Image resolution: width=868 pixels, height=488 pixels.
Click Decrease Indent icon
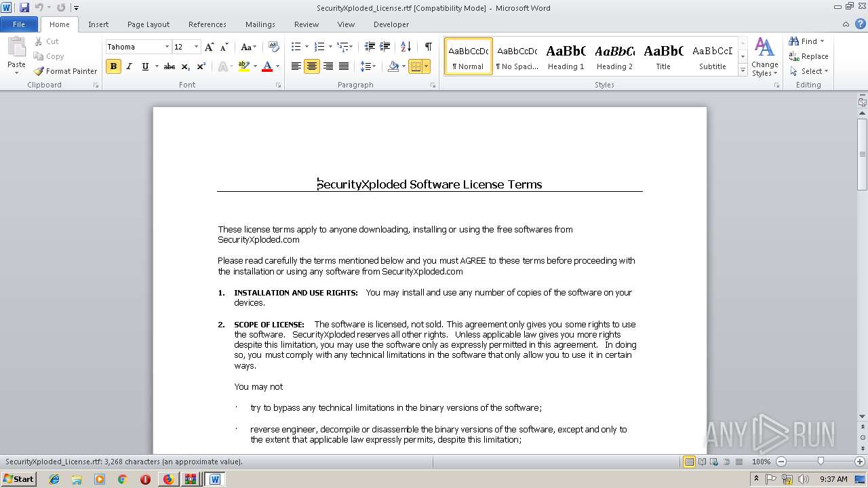click(370, 47)
